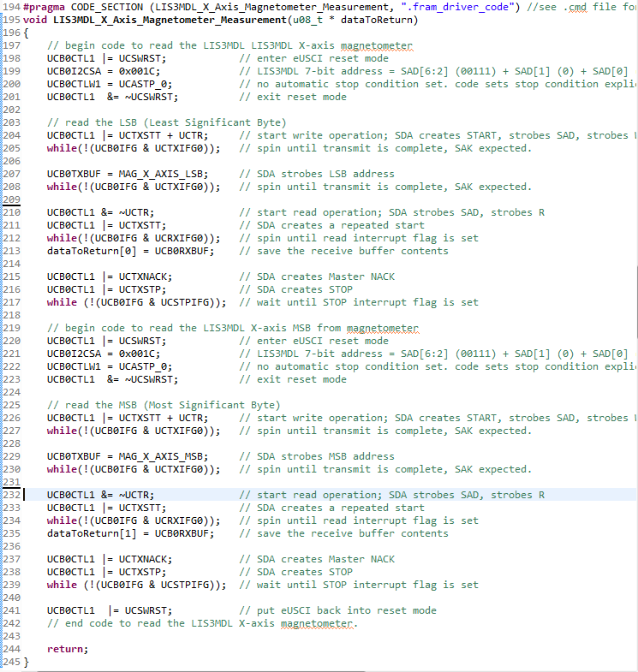Click the opening brace on line 196

click(27, 33)
